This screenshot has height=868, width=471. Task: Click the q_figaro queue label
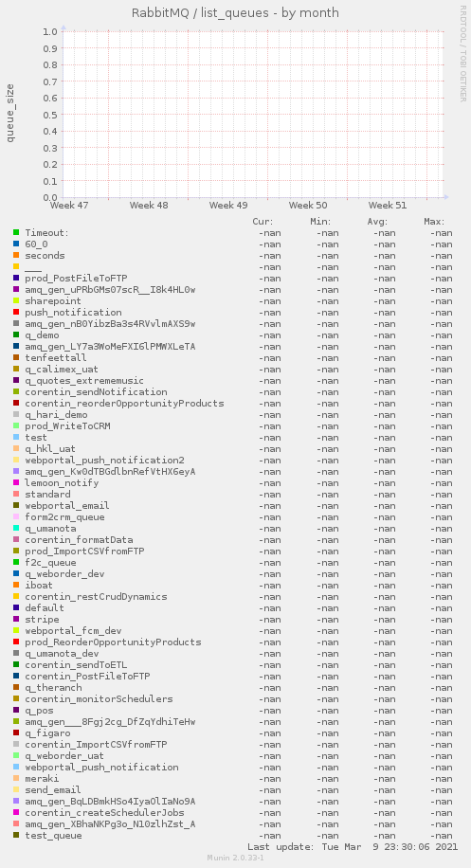[47, 732]
